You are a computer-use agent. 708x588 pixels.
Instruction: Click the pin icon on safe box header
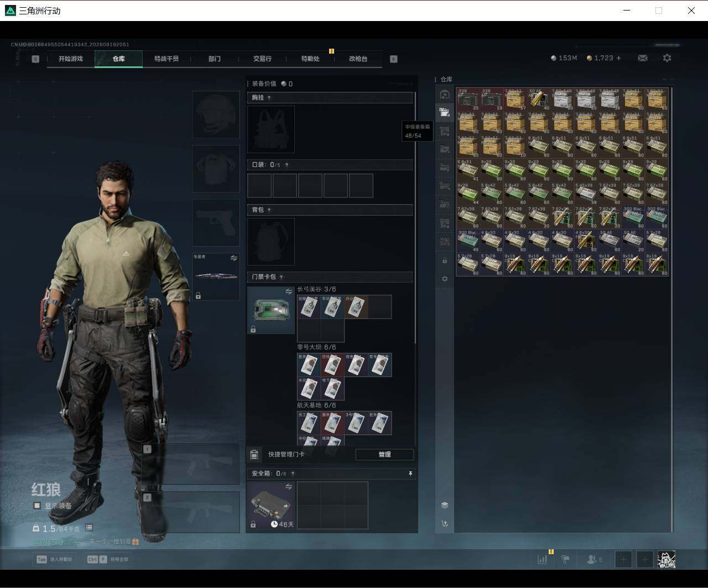click(410, 473)
